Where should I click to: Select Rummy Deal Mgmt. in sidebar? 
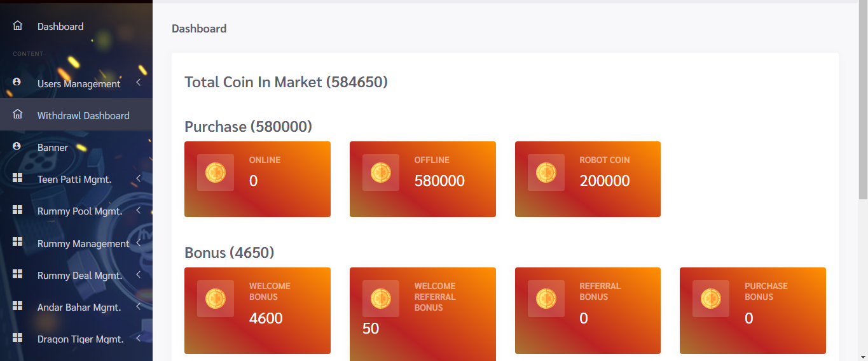(79, 275)
